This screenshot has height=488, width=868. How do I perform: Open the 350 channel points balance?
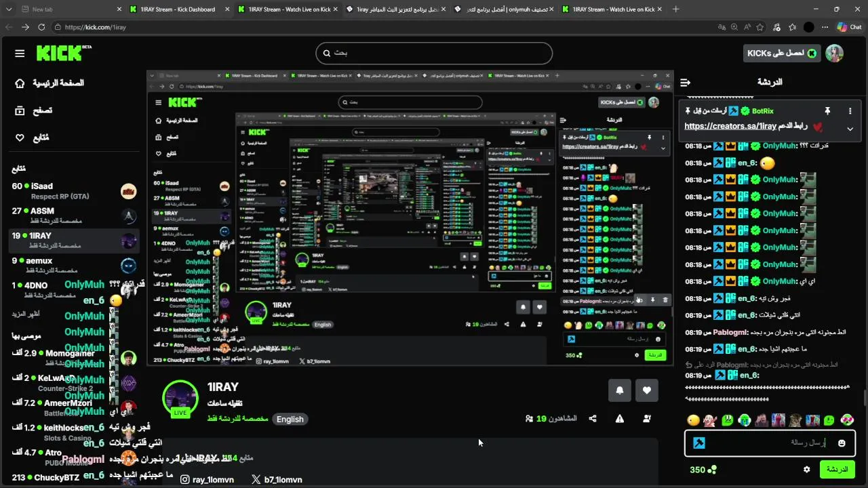[x=703, y=470]
